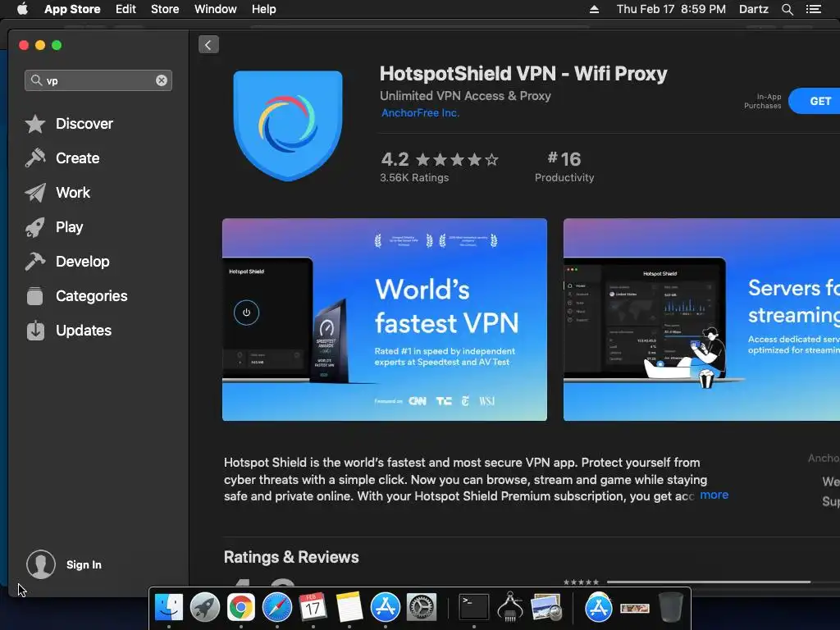Screen dimensions: 840x630
Task: Click the Unlimited VPN Access & Proxy subtitle
Action: point(465,96)
